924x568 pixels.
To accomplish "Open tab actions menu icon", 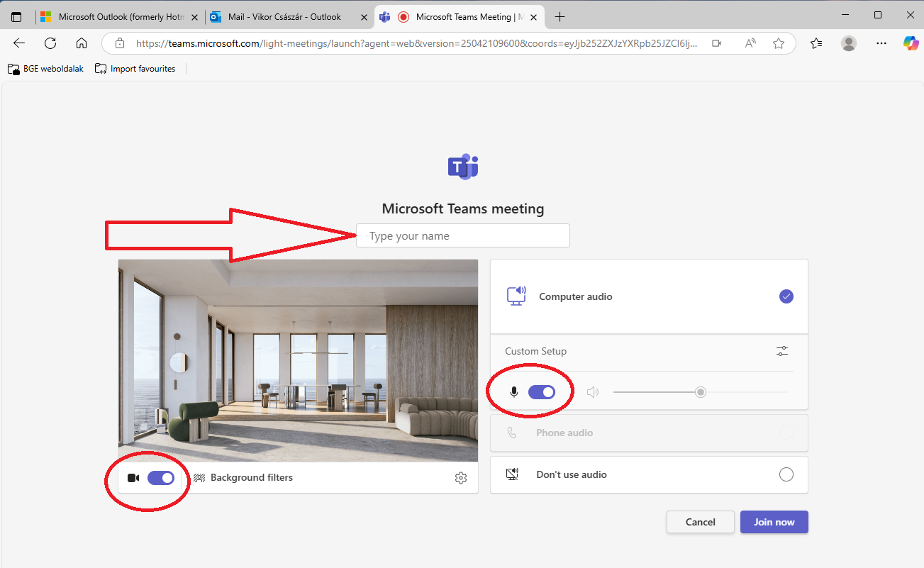I will point(16,16).
